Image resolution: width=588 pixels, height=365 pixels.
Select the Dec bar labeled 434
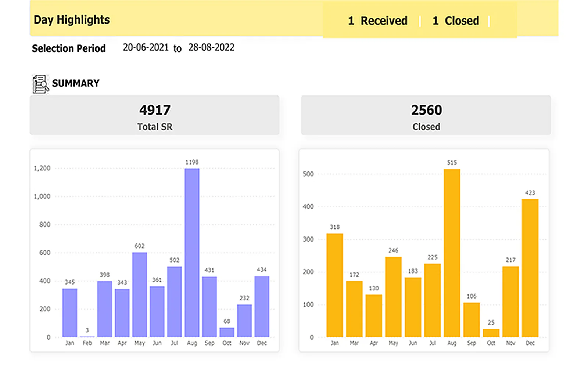[262, 307]
